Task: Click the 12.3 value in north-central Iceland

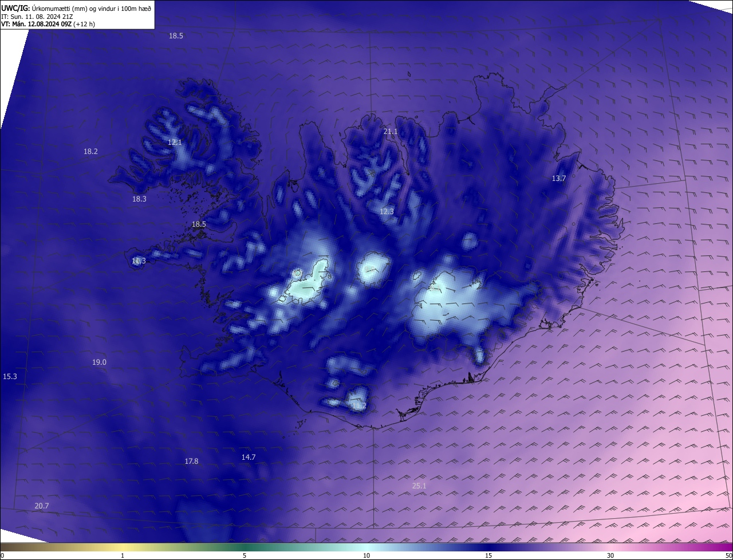Action: (x=387, y=212)
